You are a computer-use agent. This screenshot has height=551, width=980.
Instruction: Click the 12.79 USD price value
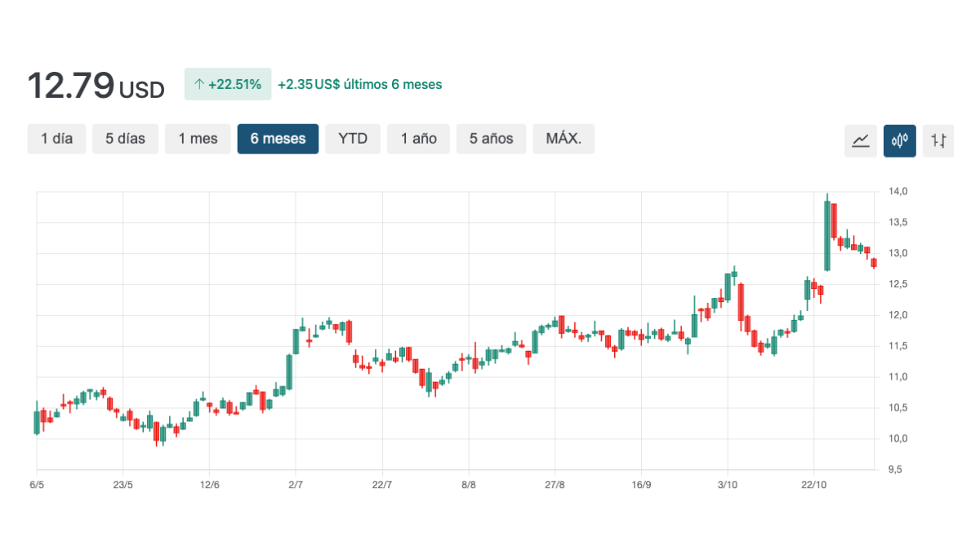[96, 86]
